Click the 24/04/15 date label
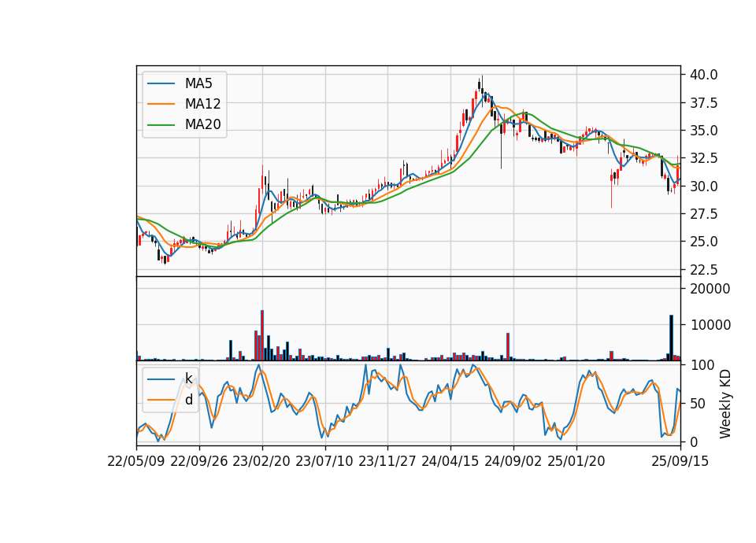Image resolution: width=756 pixels, height=543 pixels. [x=450, y=461]
